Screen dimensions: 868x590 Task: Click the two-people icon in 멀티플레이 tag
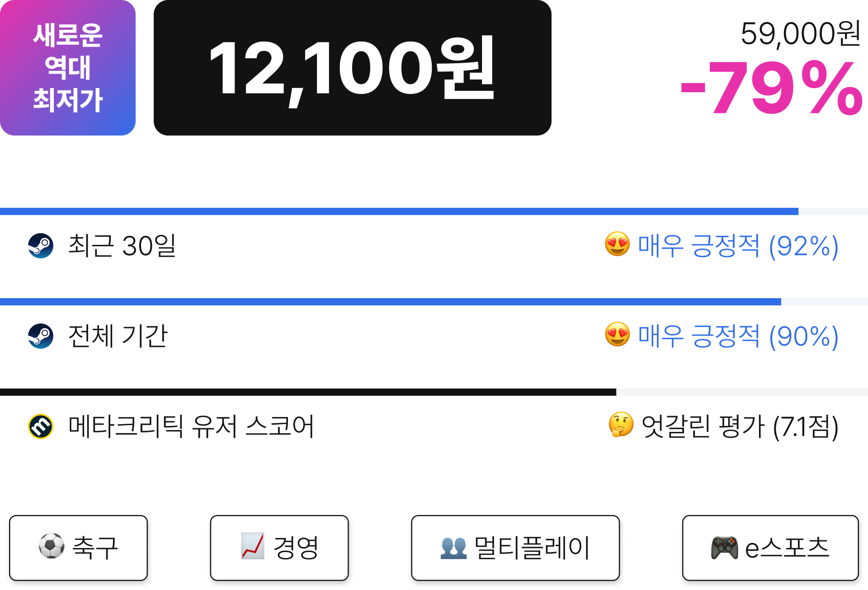tap(453, 548)
